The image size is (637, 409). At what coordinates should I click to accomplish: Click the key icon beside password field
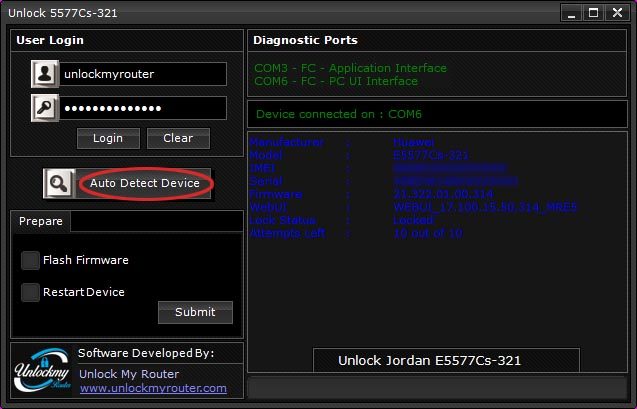pyautogui.click(x=45, y=108)
